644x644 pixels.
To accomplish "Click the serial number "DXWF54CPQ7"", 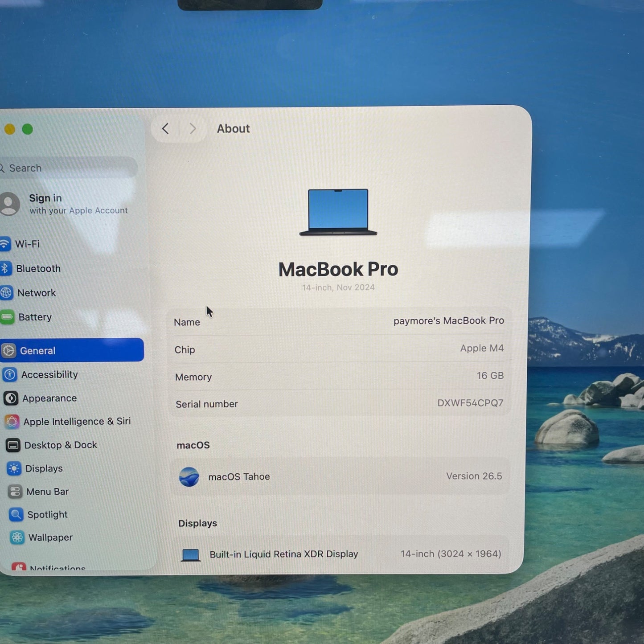I will click(470, 403).
